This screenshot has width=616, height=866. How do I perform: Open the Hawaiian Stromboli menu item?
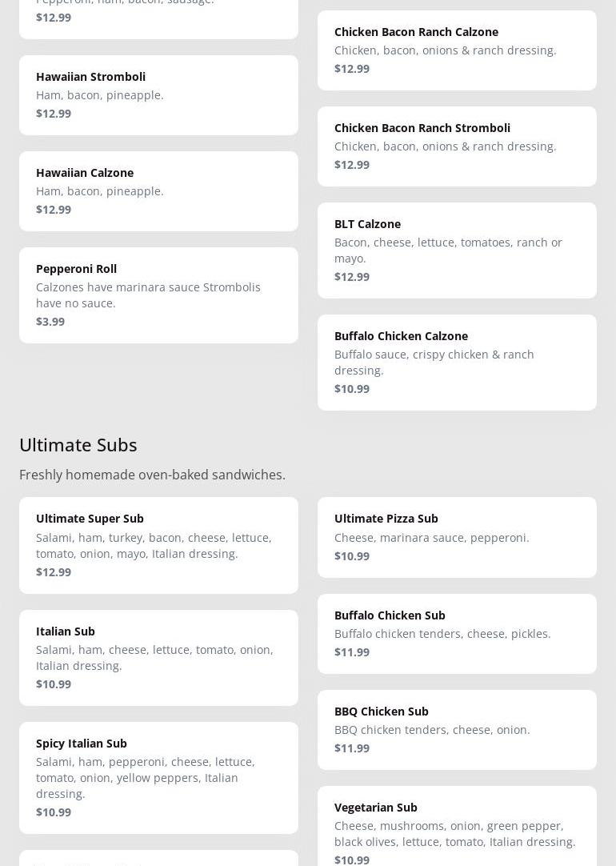coord(158,95)
